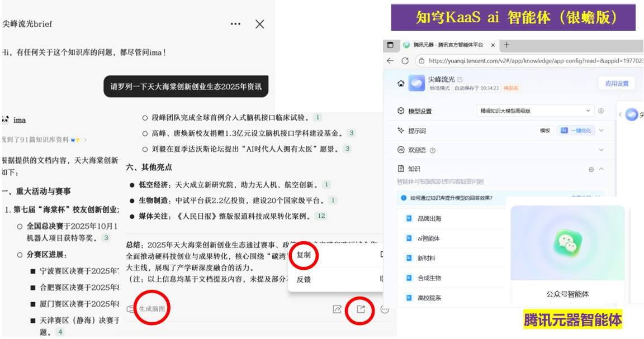The image size is (644, 339).
Task: Click the 知识 document icon
Action: pos(401,168)
